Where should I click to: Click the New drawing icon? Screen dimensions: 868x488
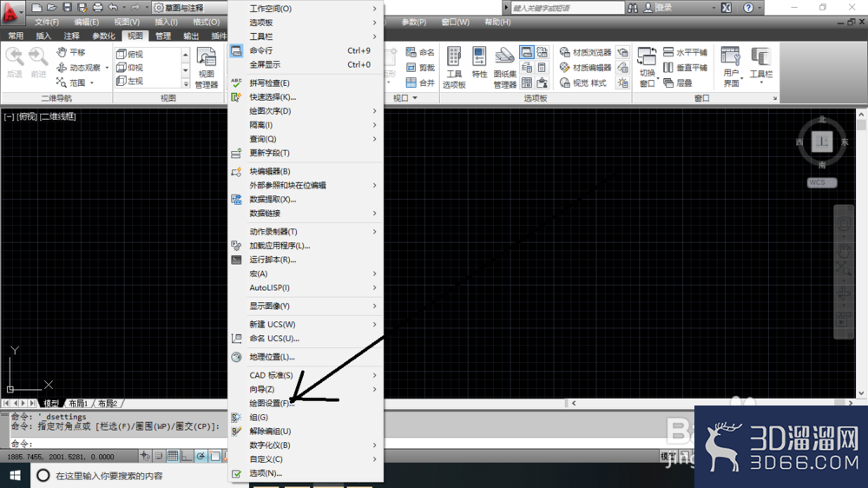[x=36, y=8]
